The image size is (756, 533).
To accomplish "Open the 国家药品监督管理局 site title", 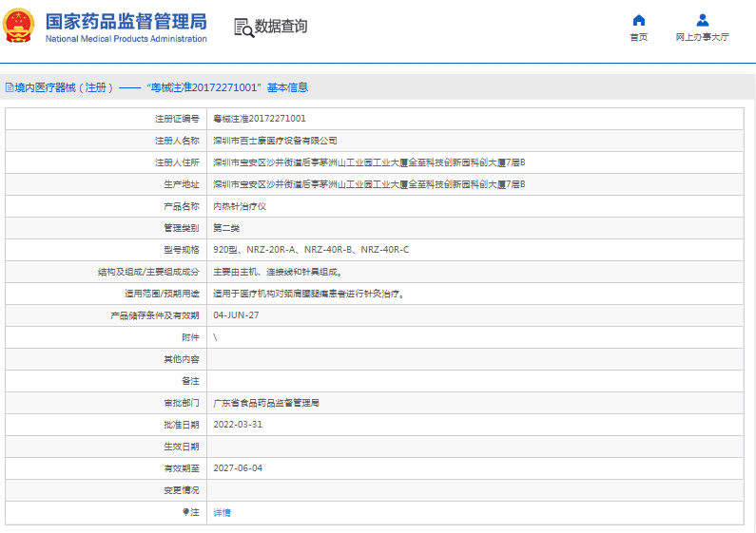I will tap(126, 21).
